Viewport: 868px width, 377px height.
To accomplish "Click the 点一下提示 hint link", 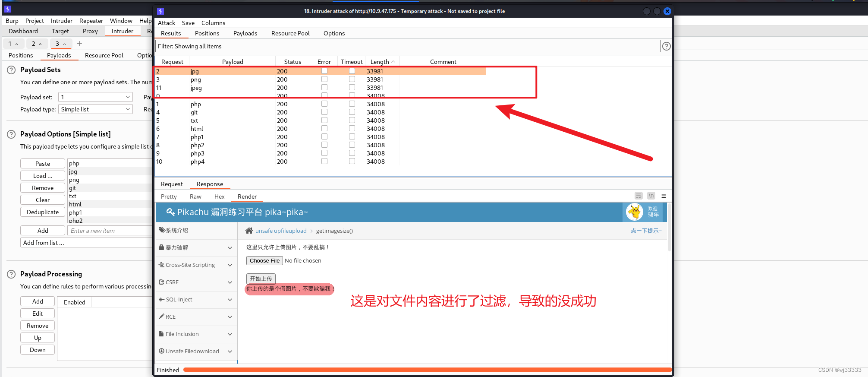I will pos(646,231).
